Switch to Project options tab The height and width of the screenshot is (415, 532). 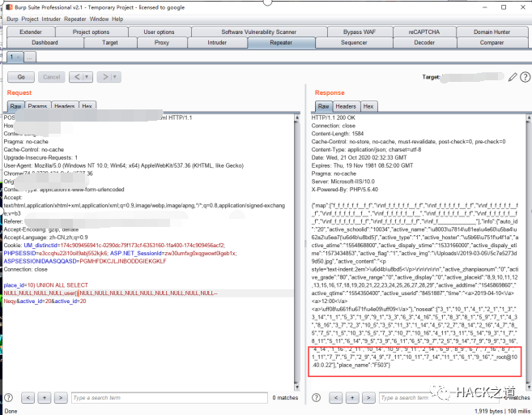(x=92, y=32)
